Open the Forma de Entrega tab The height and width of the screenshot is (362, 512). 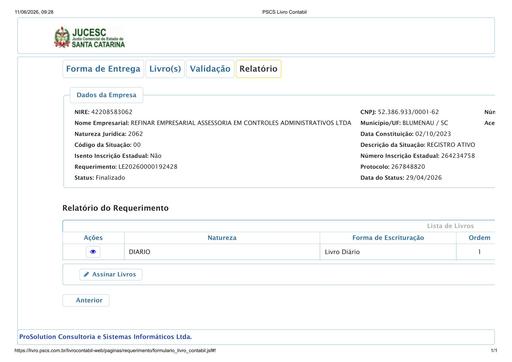[103, 69]
